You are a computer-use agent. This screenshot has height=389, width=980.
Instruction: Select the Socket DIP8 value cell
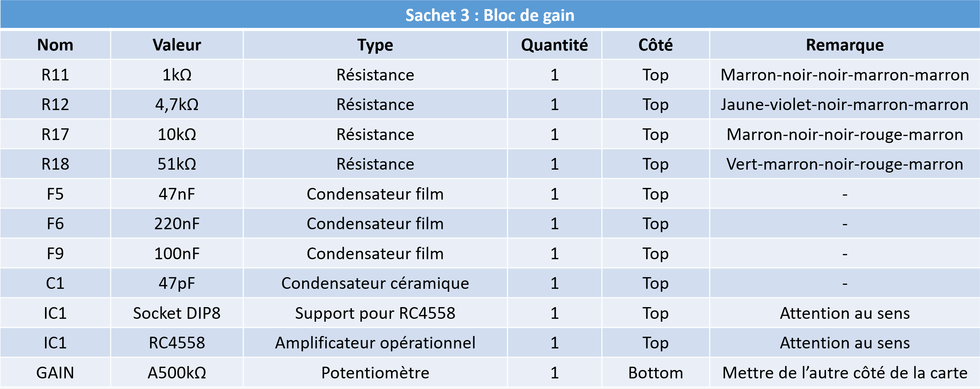[177, 313]
